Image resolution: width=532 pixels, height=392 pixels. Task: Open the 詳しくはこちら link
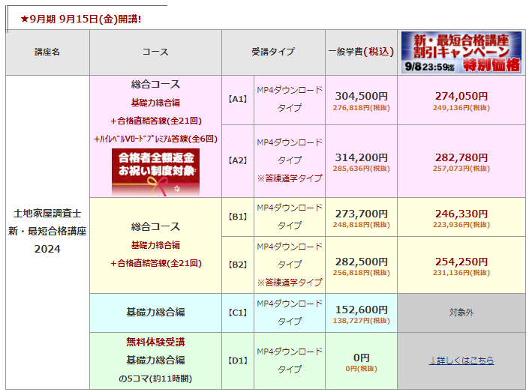(x=461, y=361)
